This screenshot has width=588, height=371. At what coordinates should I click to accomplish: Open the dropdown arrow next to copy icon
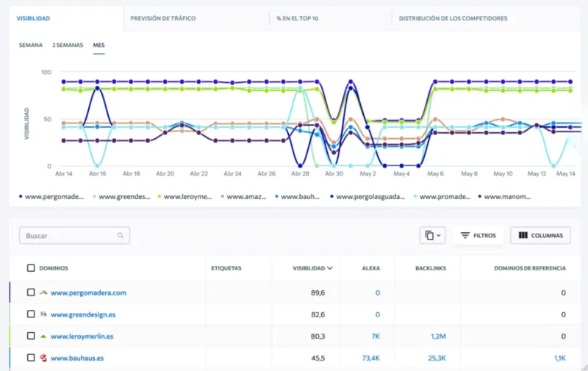[440, 236]
